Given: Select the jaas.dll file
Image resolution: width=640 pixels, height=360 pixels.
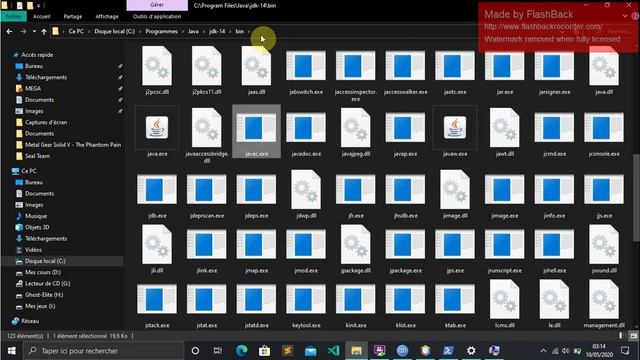Looking at the screenshot, I should 256,70.
